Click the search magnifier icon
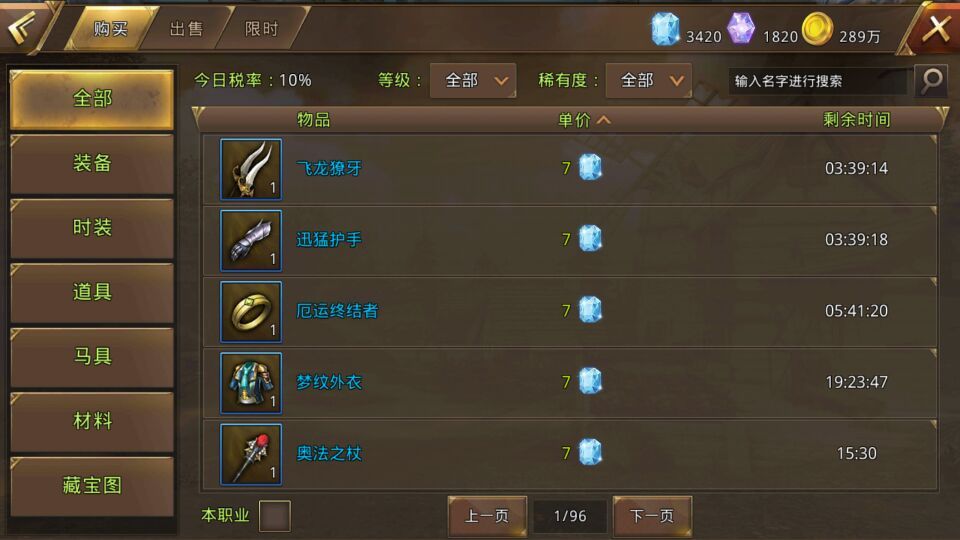 coord(931,80)
